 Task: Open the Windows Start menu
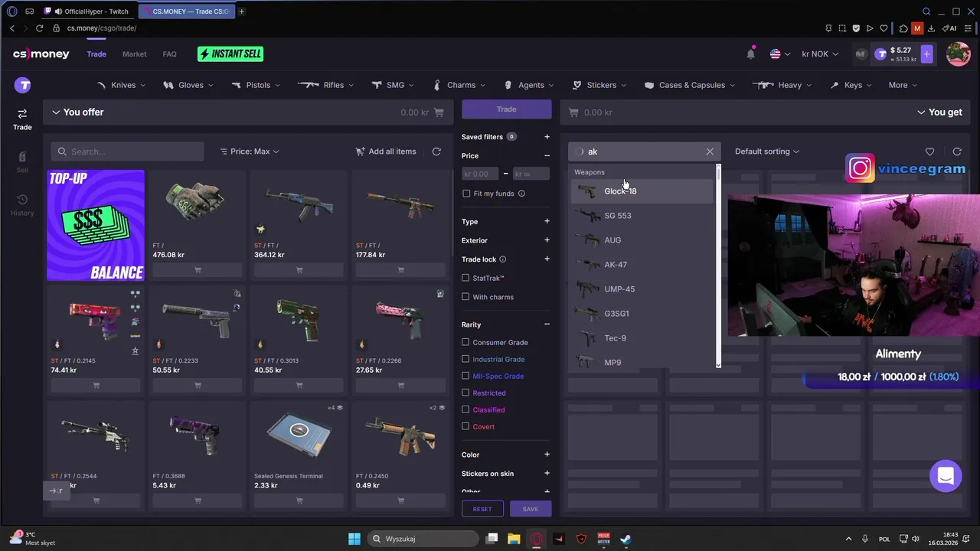click(354, 539)
